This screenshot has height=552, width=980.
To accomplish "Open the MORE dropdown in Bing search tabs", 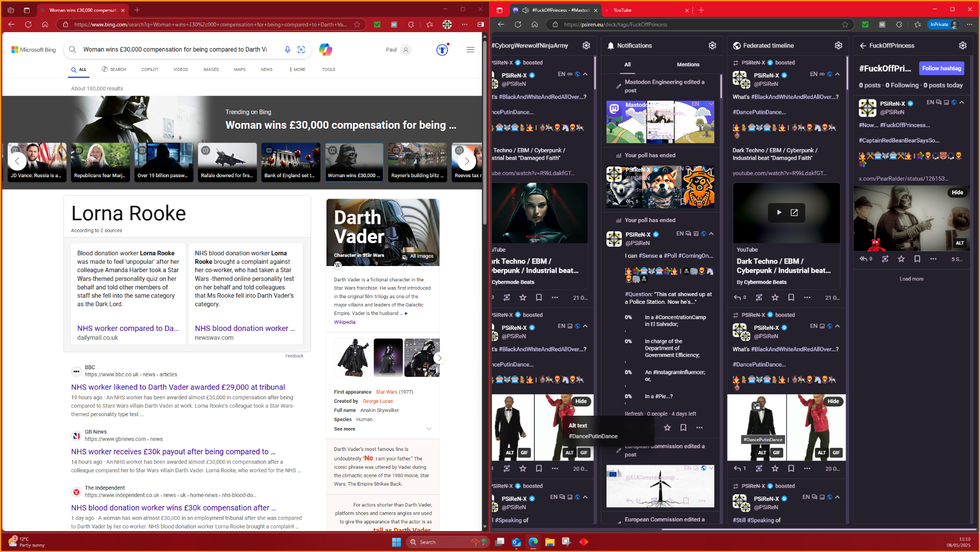I will click(x=297, y=69).
